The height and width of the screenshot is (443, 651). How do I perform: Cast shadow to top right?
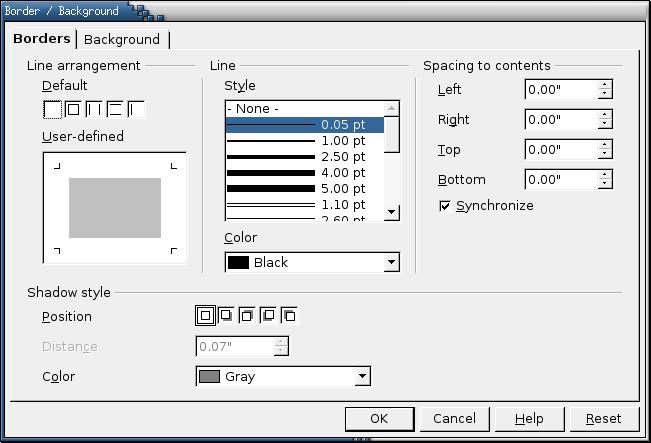tap(247, 316)
